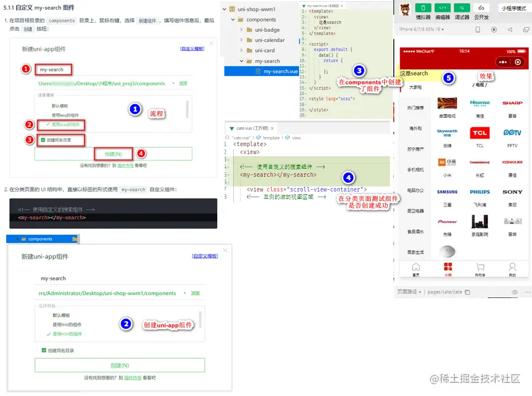Choose 使用scss的组件 template in the uni_proj3 dialog
The width and height of the screenshot is (532, 396).
pos(66,125)
